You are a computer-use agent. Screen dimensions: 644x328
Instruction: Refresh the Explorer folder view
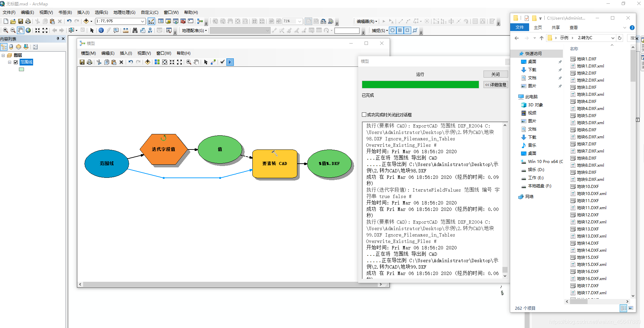(x=620, y=38)
